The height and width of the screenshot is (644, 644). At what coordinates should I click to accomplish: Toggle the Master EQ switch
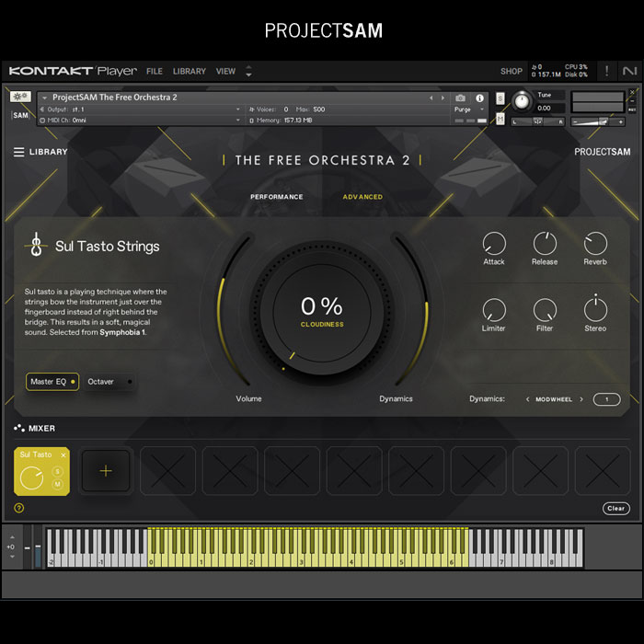[x=52, y=382]
